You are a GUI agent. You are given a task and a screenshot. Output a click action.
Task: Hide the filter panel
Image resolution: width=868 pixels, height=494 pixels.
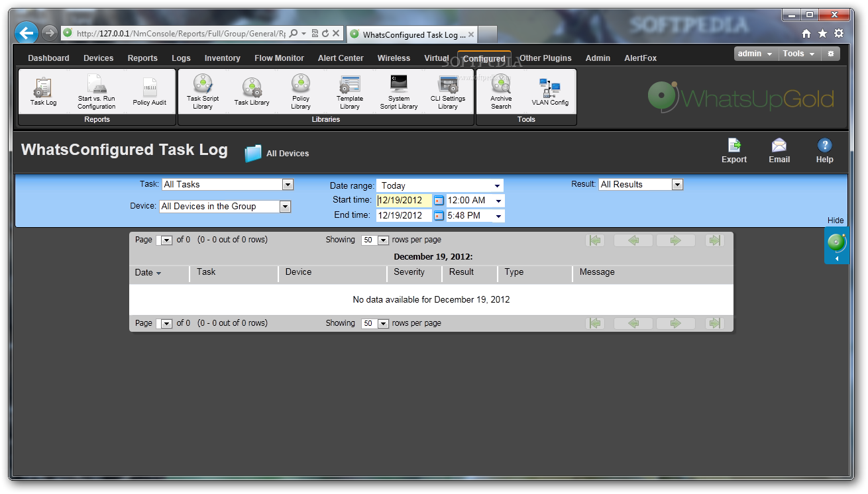point(836,221)
